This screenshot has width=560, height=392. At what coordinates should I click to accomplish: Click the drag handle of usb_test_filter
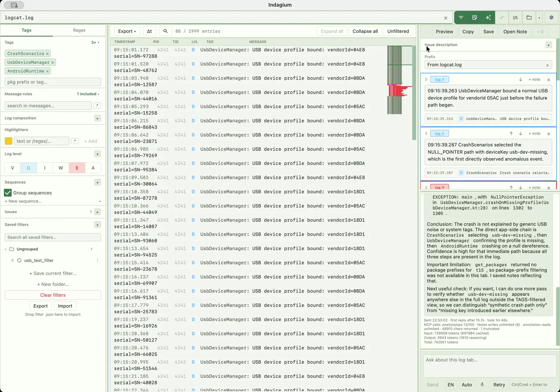13,260
